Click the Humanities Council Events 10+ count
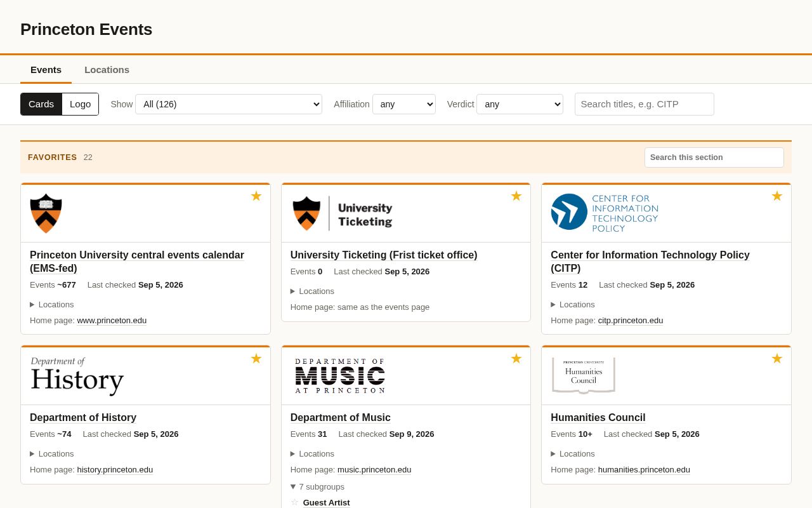Image resolution: width=812 pixels, height=508 pixels. pyautogui.click(x=572, y=434)
